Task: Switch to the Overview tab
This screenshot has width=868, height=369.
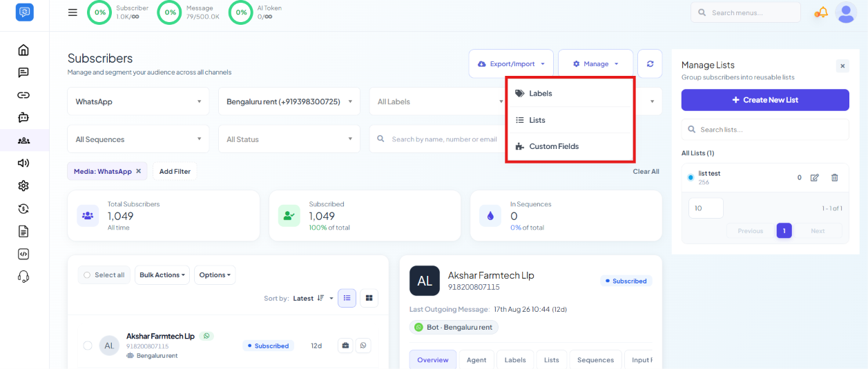Action: click(433, 359)
